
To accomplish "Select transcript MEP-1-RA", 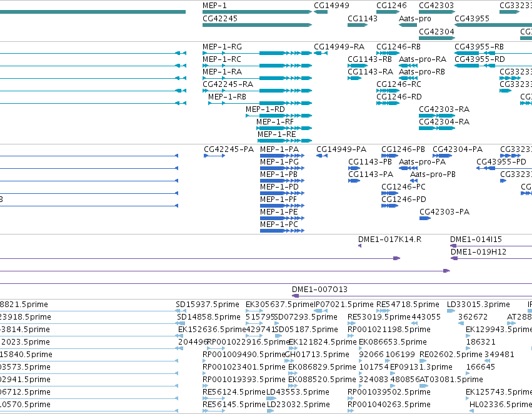I will pos(222,72).
